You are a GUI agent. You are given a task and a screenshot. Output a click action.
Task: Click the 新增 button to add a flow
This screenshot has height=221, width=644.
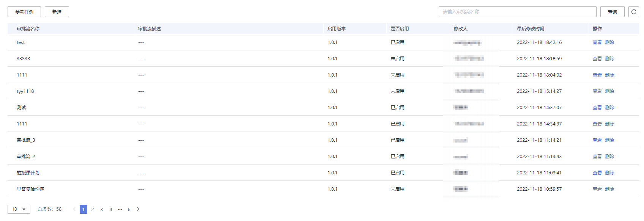click(57, 12)
